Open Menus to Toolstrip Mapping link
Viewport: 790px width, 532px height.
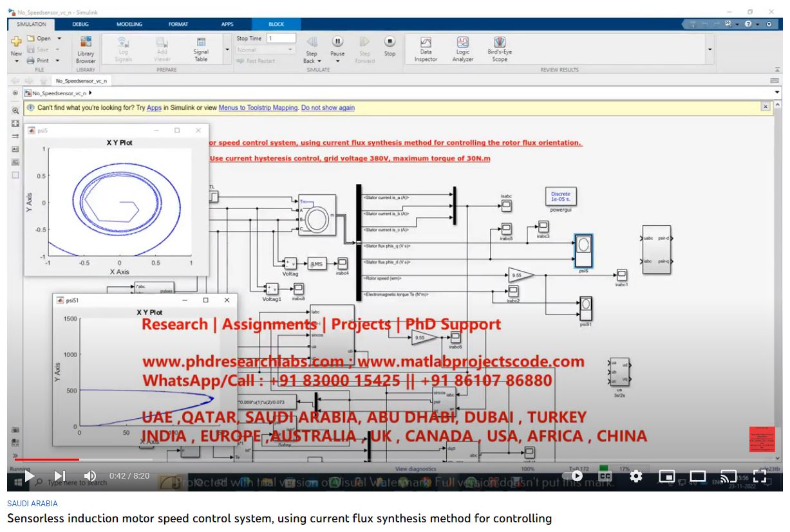tap(258, 108)
